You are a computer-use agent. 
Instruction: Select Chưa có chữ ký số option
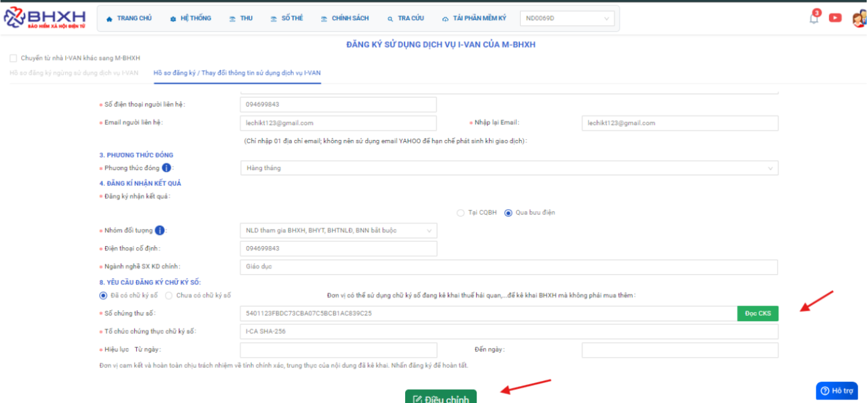pyautogui.click(x=169, y=295)
